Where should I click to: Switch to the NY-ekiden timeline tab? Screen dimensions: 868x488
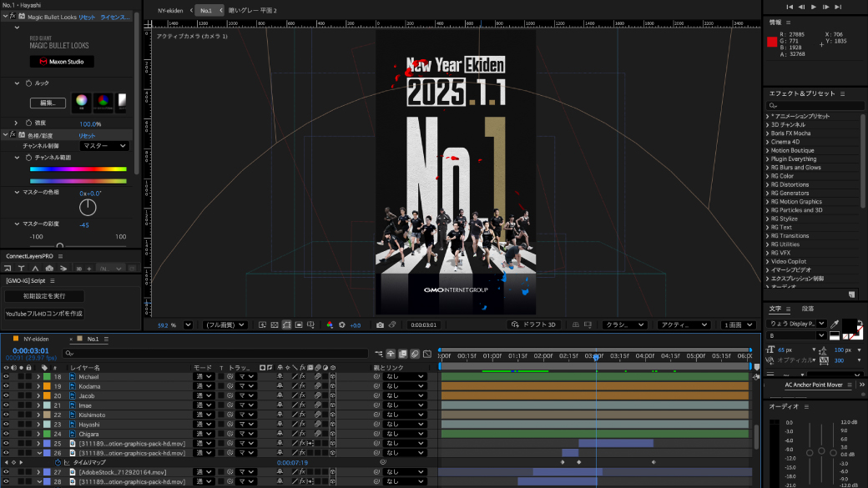pyautogui.click(x=36, y=339)
